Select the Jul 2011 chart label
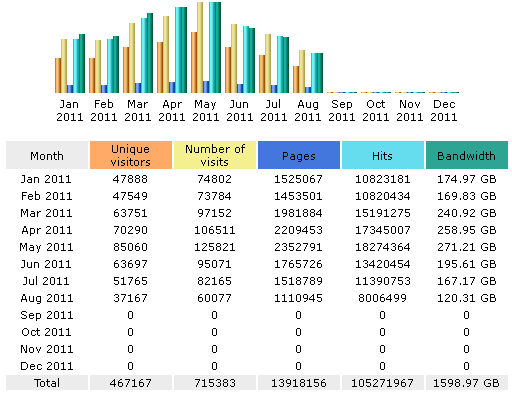Screen dimensions: 512x397 pos(274,111)
